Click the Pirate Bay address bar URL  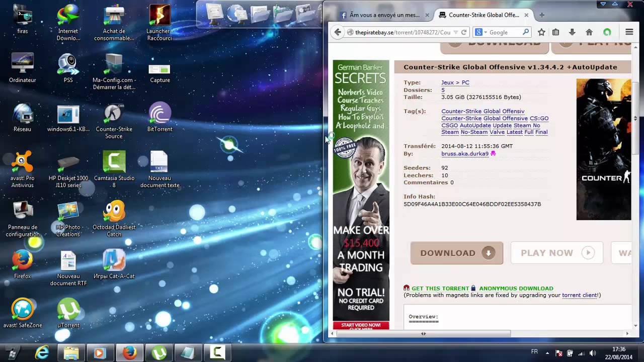(x=403, y=32)
